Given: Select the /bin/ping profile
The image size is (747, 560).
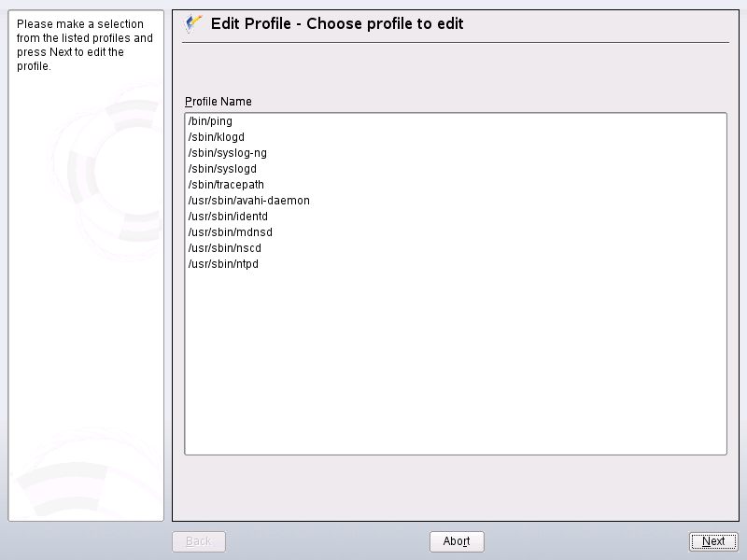Looking at the screenshot, I should click(x=207, y=120).
